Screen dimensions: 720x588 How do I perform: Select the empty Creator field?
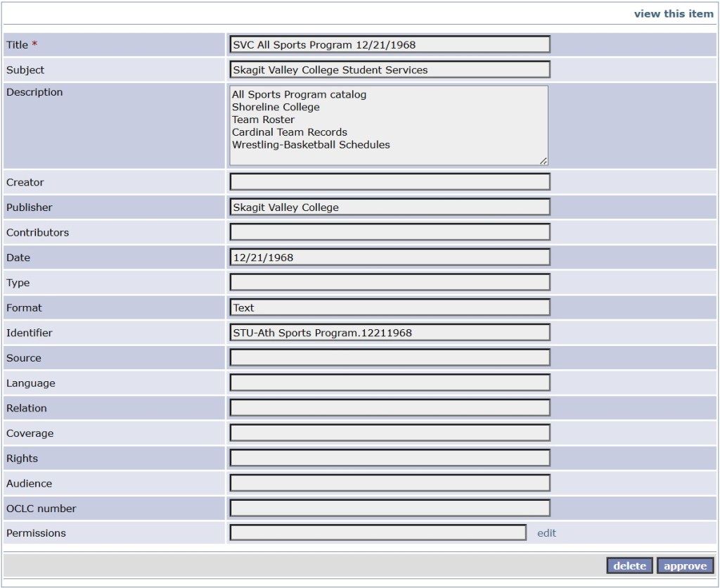(x=389, y=182)
